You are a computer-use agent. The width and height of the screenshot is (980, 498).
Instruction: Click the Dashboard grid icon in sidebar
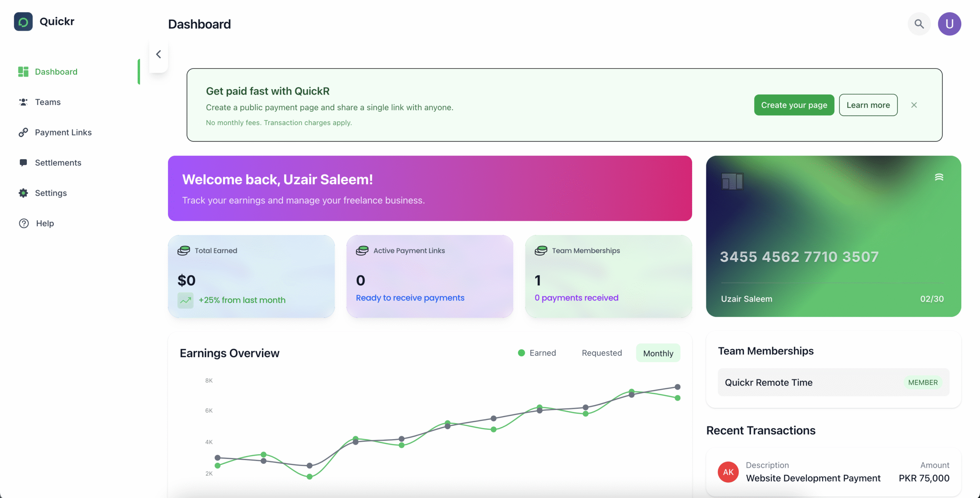23,72
